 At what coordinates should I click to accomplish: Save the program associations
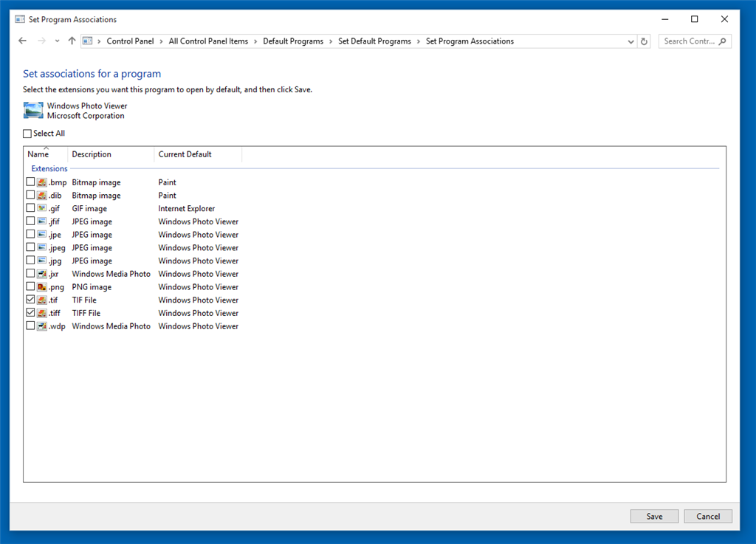(x=654, y=516)
